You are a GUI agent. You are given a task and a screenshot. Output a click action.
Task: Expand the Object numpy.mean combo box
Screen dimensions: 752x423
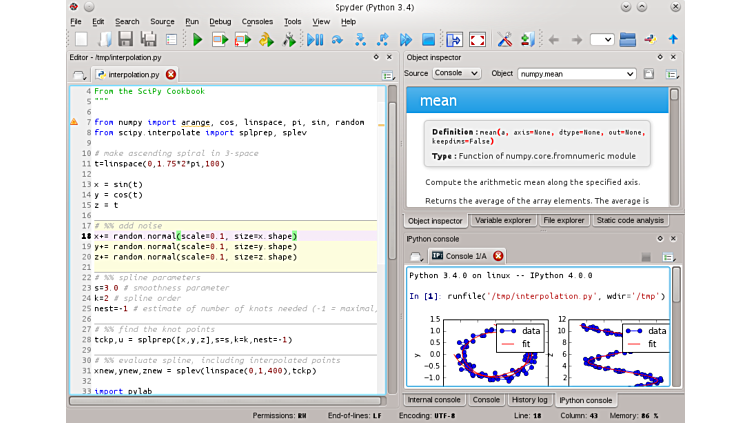coord(630,74)
